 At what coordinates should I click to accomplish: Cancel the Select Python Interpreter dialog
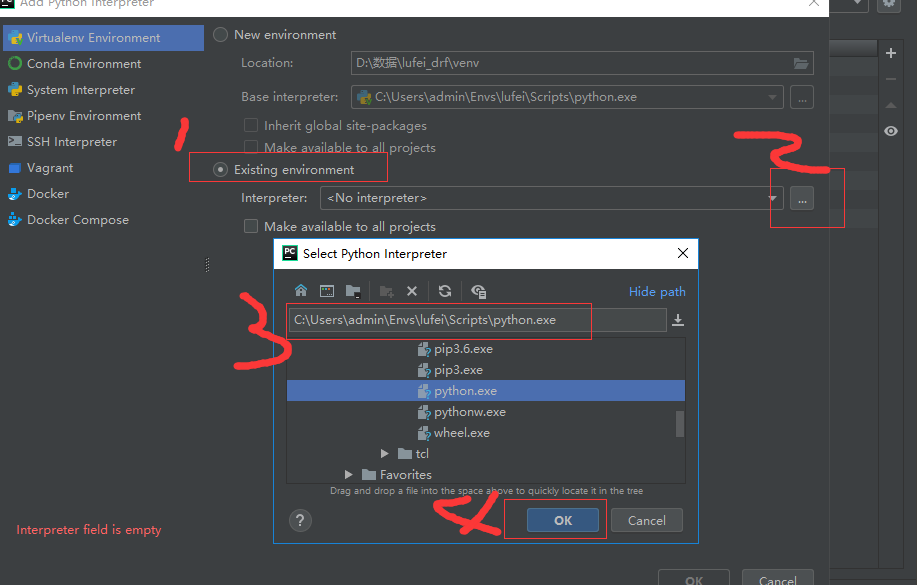click(646, 520)
